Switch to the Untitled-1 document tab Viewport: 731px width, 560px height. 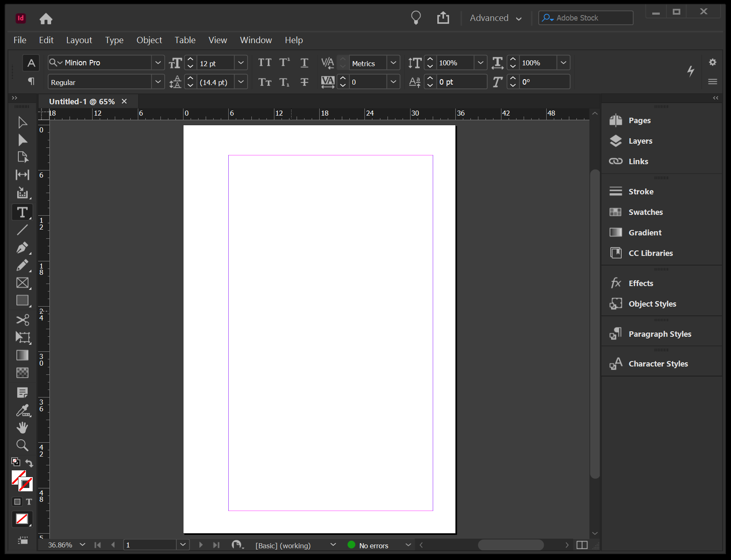(x=82, y=101)
